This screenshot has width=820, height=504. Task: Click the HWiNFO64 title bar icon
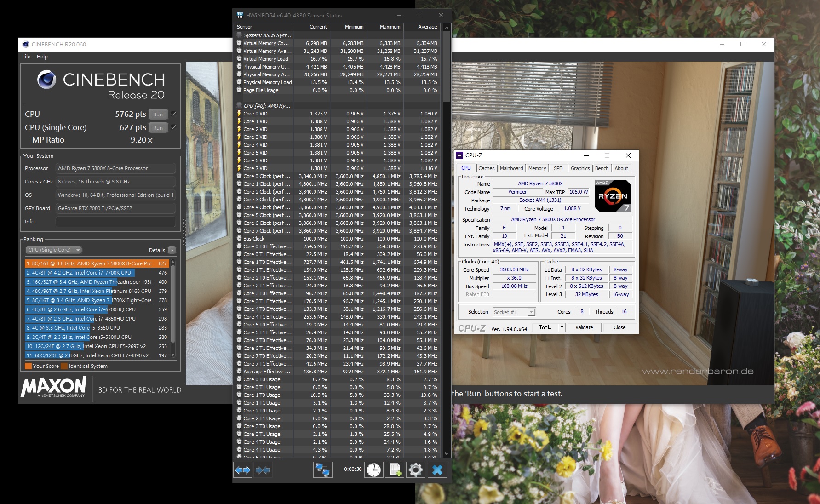[x=240, y=15]
